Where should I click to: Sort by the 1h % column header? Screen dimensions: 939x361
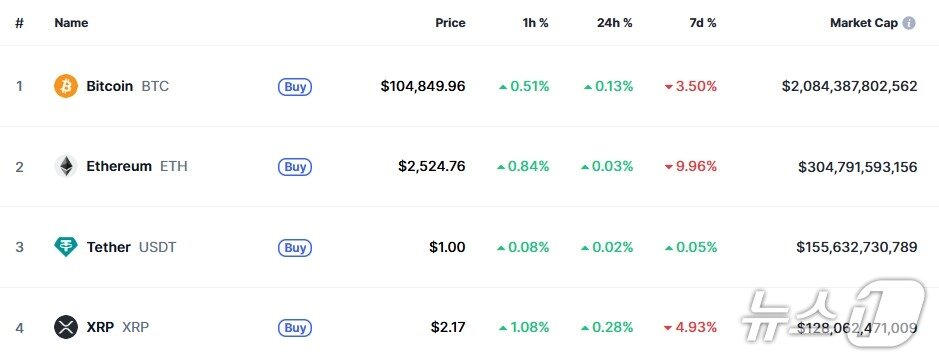click(535, 23)
